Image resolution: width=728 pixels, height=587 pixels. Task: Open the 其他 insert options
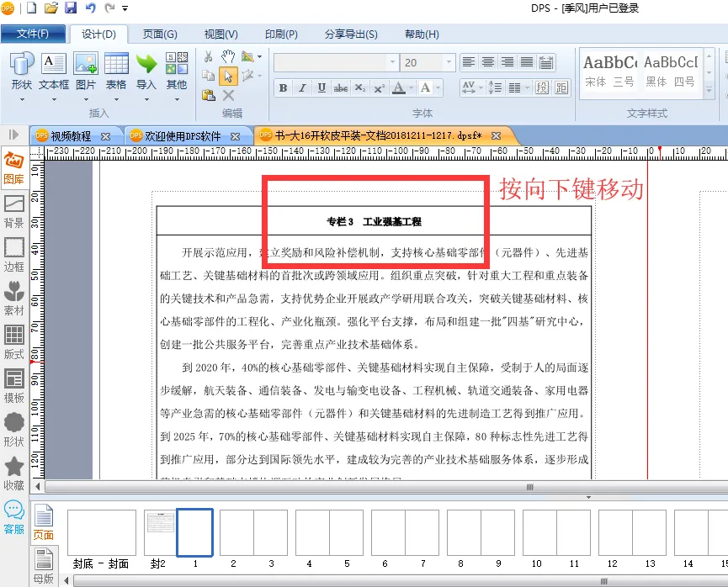pos(177,71)
